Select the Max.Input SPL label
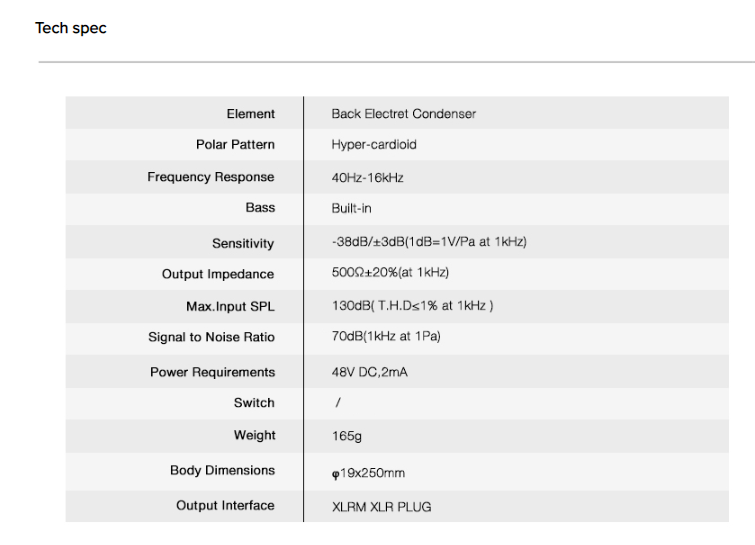This screenshot has height=545, width=755. [231, 307]
